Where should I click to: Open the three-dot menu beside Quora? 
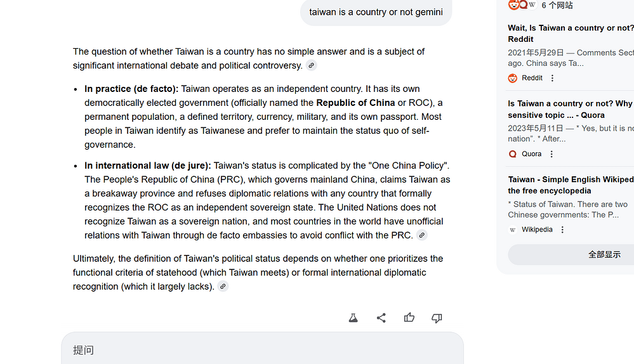[551, 154]
